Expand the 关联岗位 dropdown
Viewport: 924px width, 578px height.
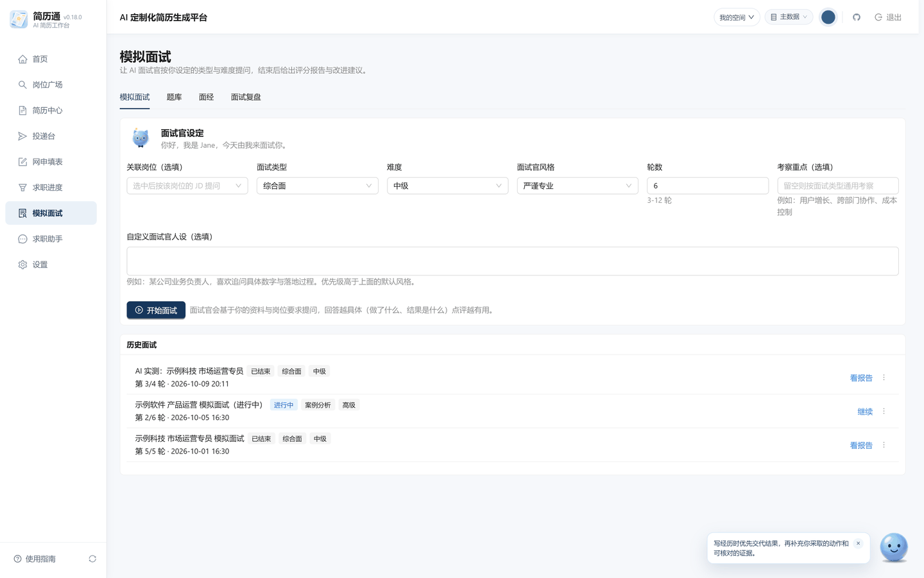coord(187,186)
